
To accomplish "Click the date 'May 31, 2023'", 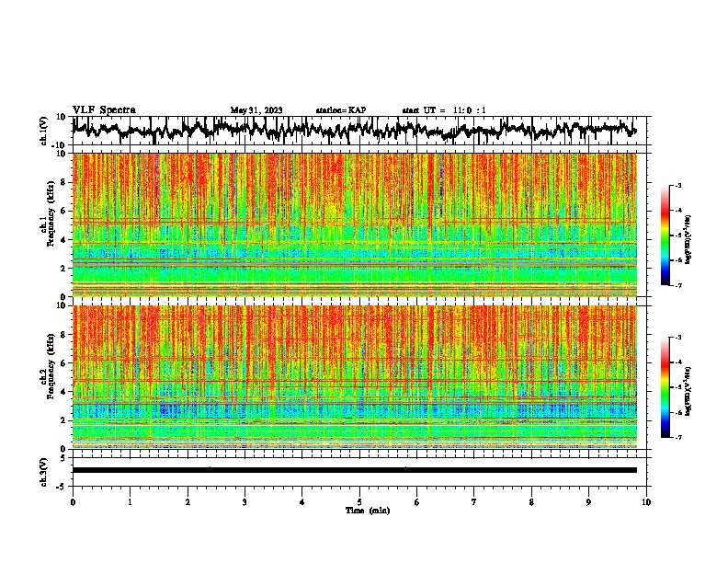I will click(x=256, y=110).
